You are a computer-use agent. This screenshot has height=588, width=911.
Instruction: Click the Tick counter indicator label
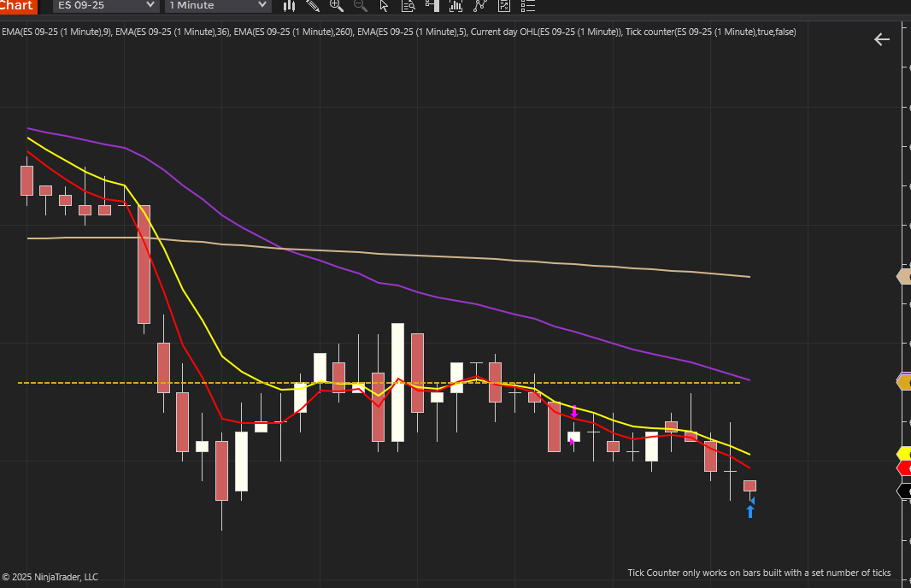tap(710, 32)
